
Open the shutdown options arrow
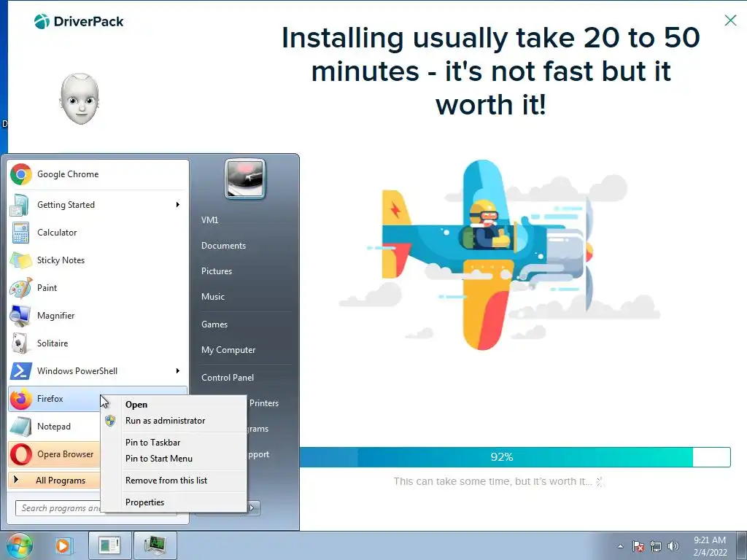pos(252,508)
